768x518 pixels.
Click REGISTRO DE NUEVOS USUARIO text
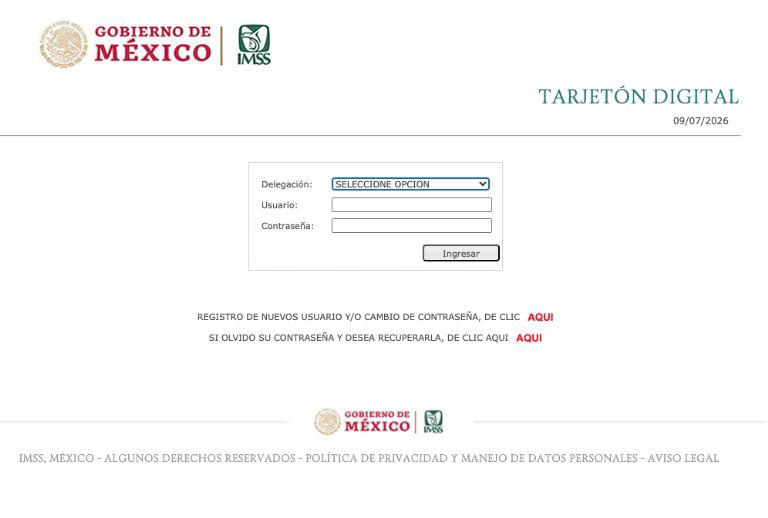pyautogui.click(x=359, y=317)
